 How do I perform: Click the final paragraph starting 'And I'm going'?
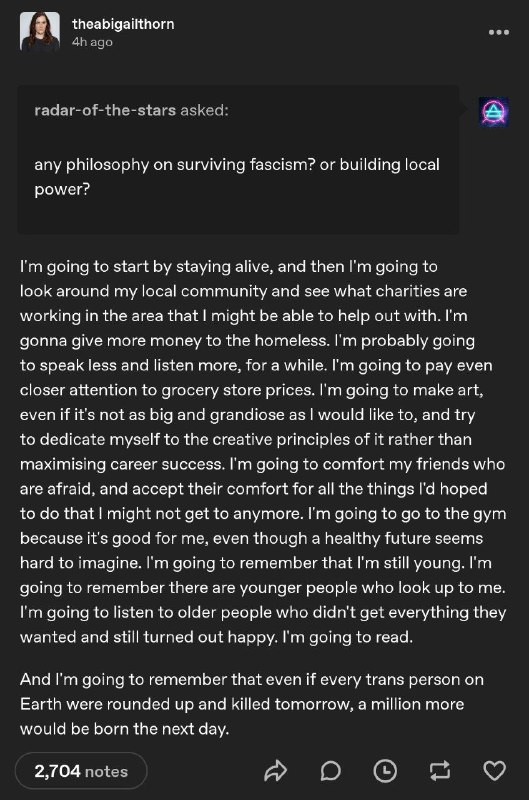click(252, 704)
